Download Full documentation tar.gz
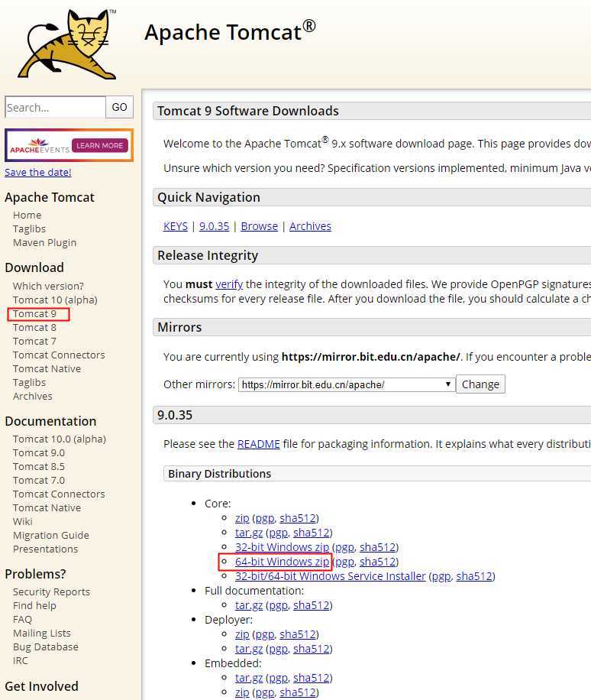The image size is (591, 700). tap(249, 605)
